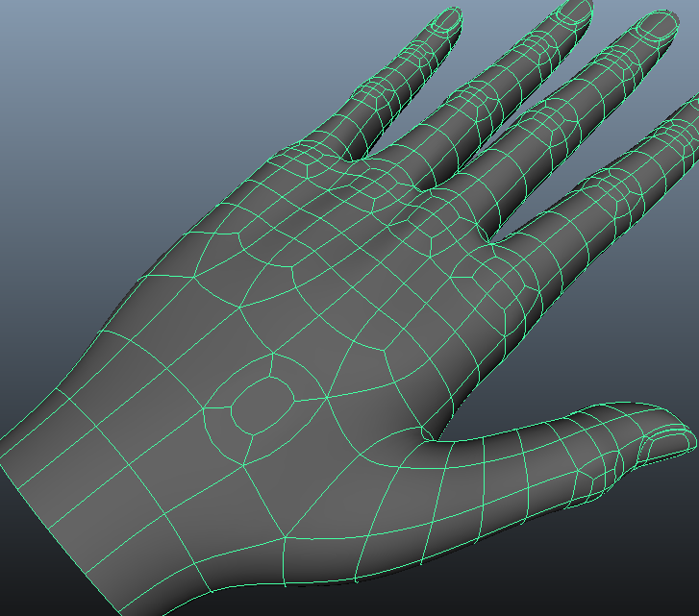Image resolution: width=699 pixels, height=616 pixels.
Task: Select the pinky finger's fingernail face
Action: [x=445, y=20]
